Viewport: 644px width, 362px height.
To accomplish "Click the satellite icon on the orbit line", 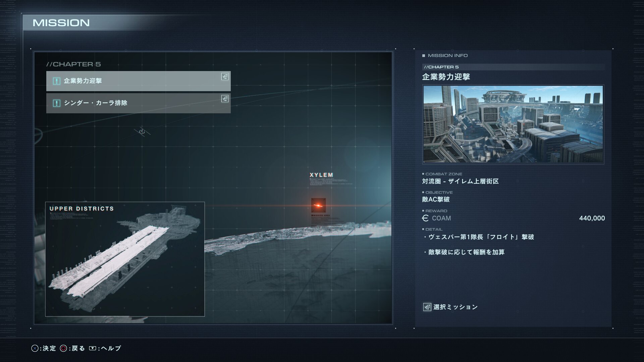I will coord(142,132).
